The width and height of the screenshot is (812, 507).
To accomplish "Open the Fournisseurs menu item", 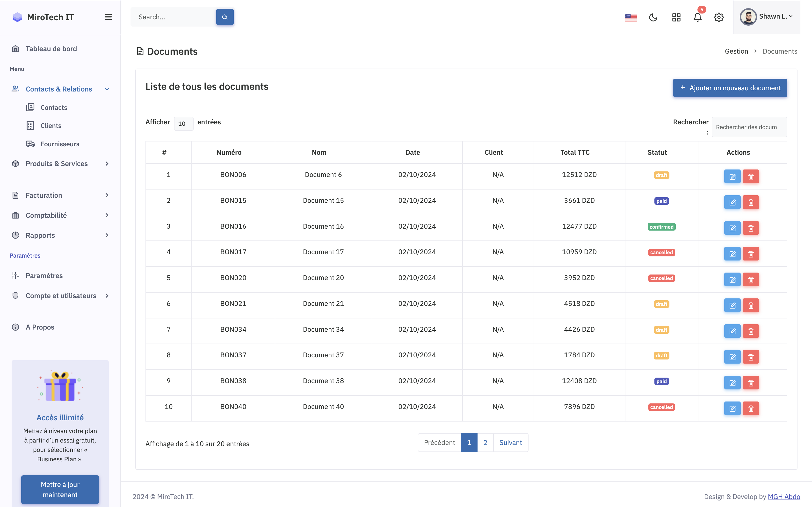I will tap(60, 144).
